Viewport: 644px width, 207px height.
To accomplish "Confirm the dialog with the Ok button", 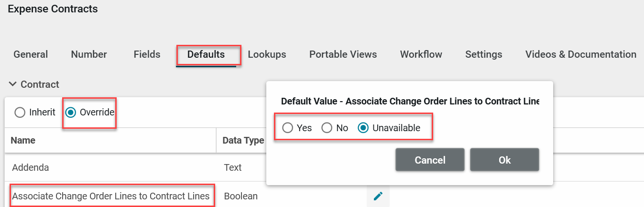I will [504, 160].
